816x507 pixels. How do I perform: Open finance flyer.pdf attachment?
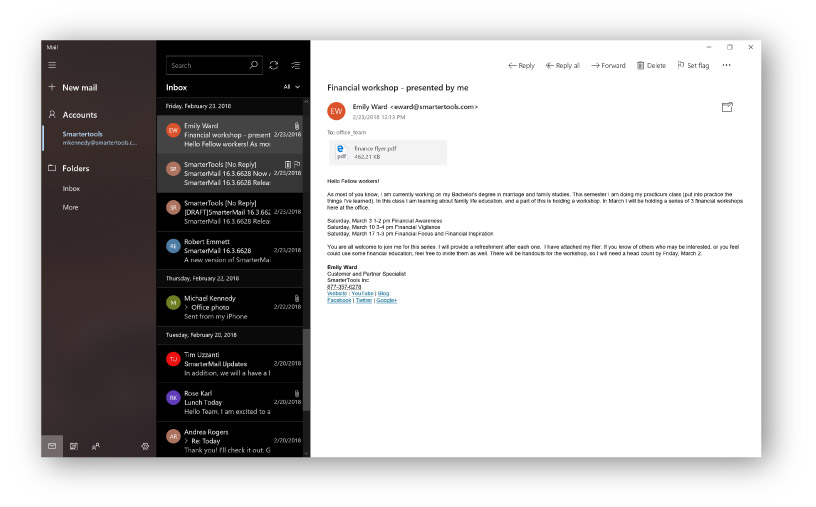click(x=388, y=153)
